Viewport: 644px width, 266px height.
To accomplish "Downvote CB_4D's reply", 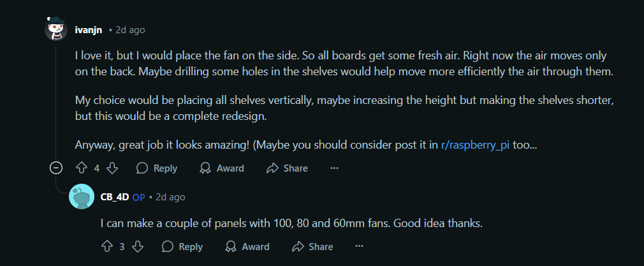I will click(137, 246).
